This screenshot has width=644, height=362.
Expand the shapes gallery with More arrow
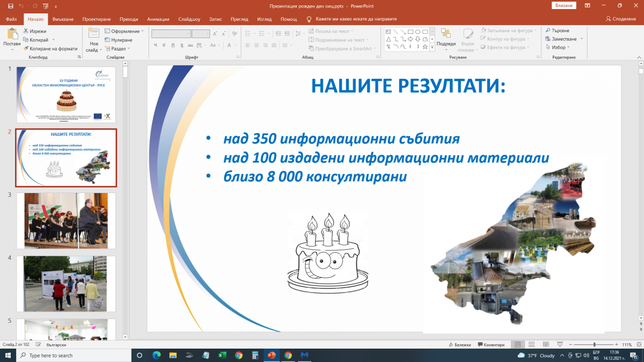click(x=433, y=47)
